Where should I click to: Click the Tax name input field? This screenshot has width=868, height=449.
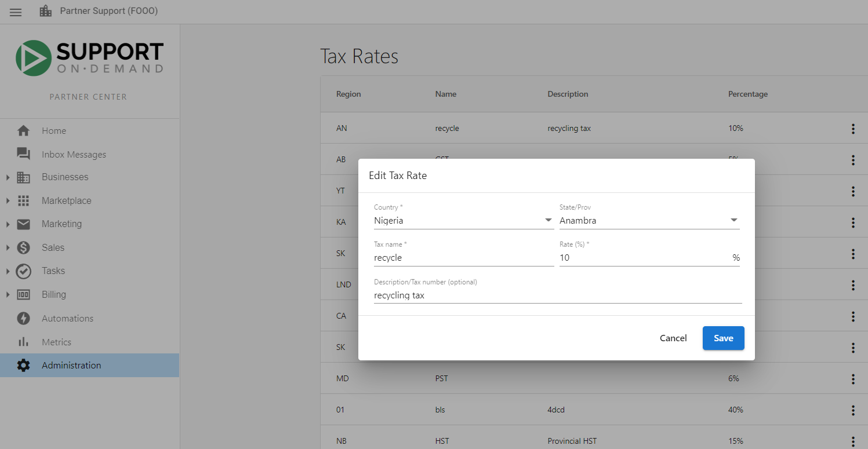464,258
